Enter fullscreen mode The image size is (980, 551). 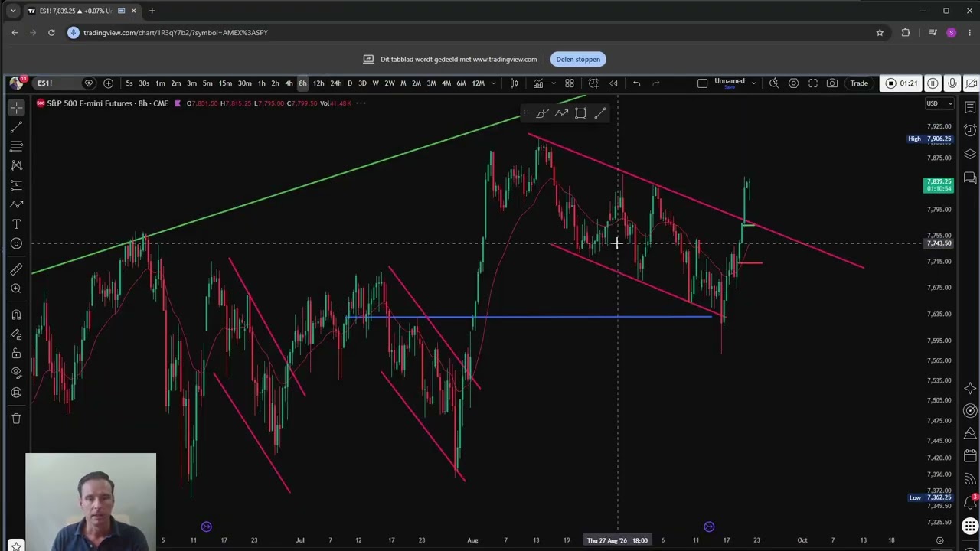(813, 83)
